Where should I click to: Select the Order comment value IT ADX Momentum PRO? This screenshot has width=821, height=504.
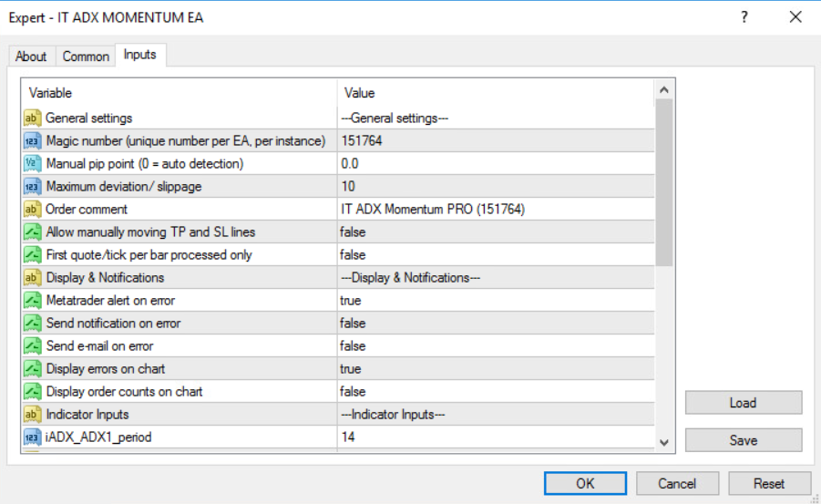(x=433, y=209)
